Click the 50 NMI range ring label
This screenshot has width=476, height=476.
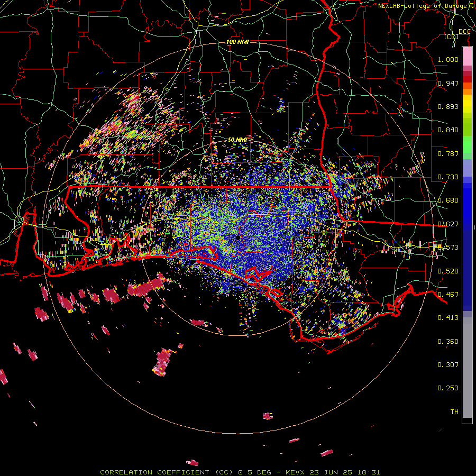click(237, 140)
